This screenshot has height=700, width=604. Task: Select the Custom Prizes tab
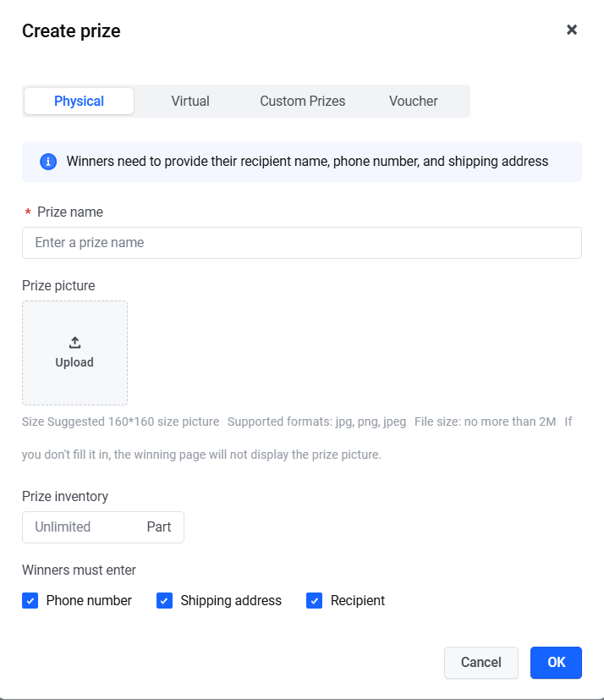(302, 101)
